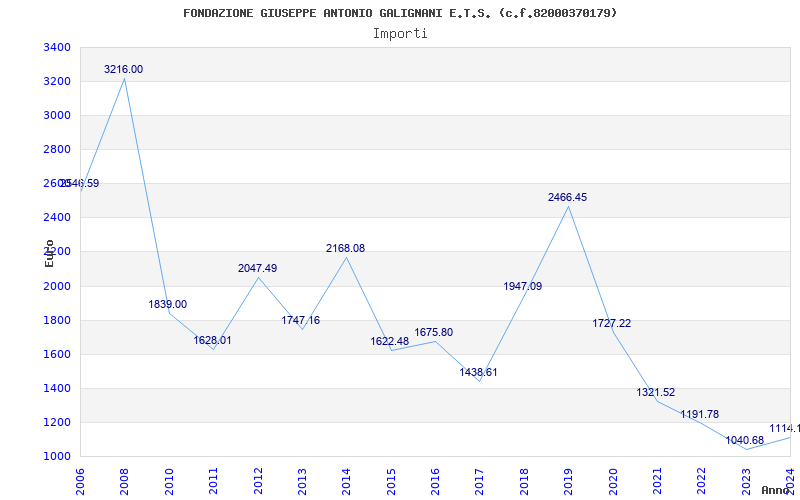Click the x-axis year 2023
This screenshot has width=800, height=500.
[746, 481]
